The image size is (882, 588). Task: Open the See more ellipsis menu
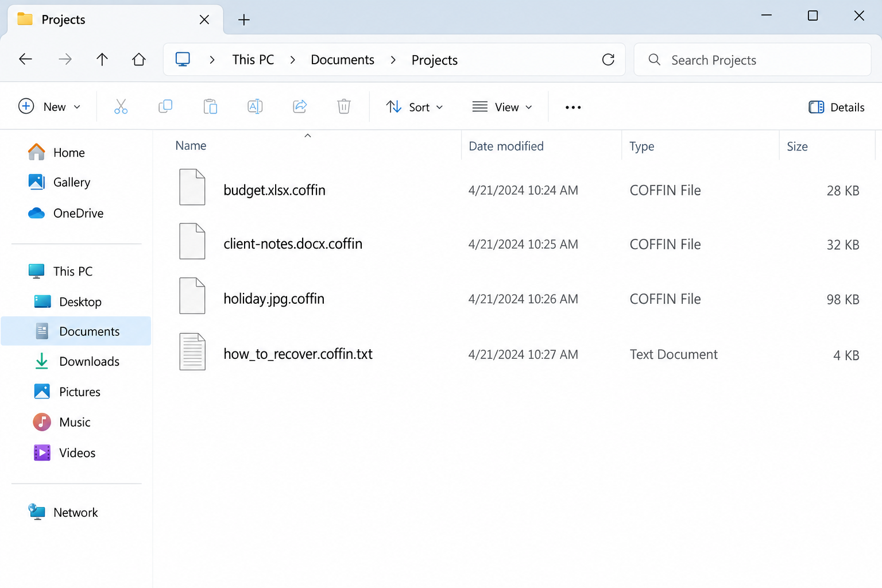(x=573, y=107)
